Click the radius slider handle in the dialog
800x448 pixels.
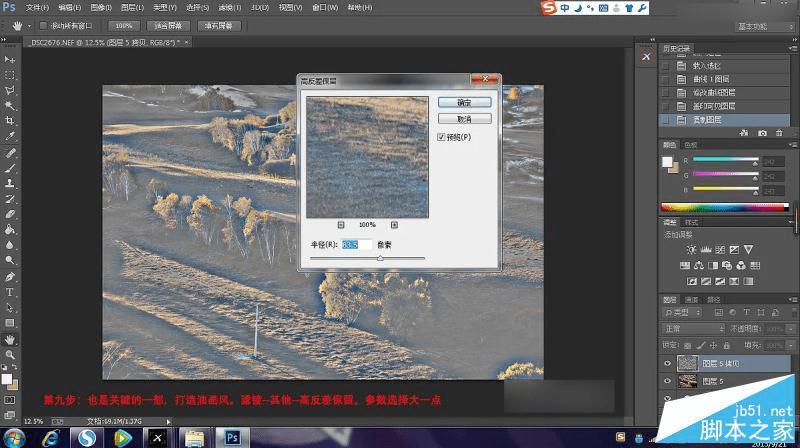[x=380, y=259]
